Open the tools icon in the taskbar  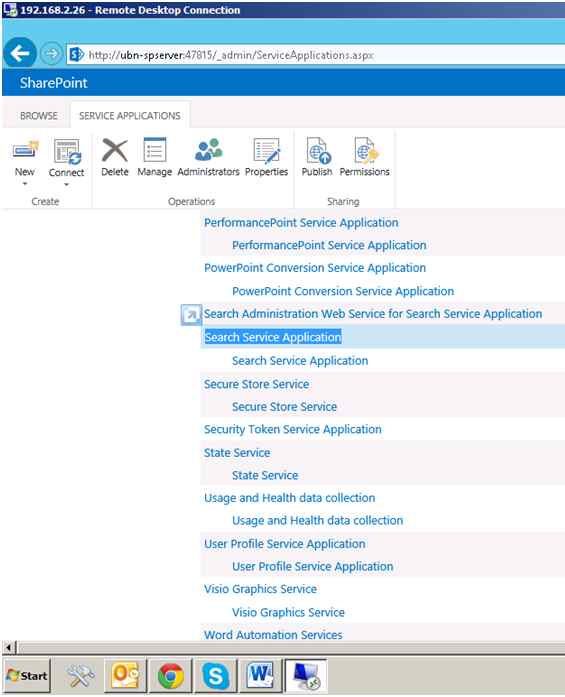(80, 676)
